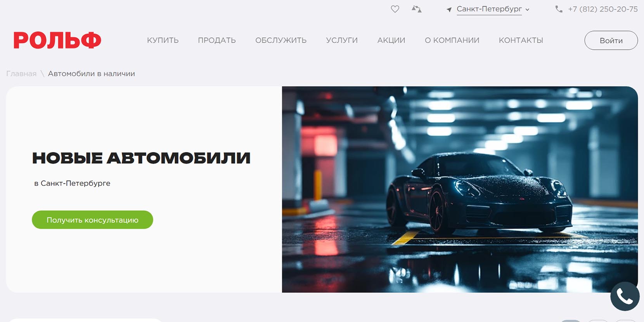This screenshot has width=644, height=322.
Task: Expand the Санкт-Петербург city dropdown
Action: (489, 9)
